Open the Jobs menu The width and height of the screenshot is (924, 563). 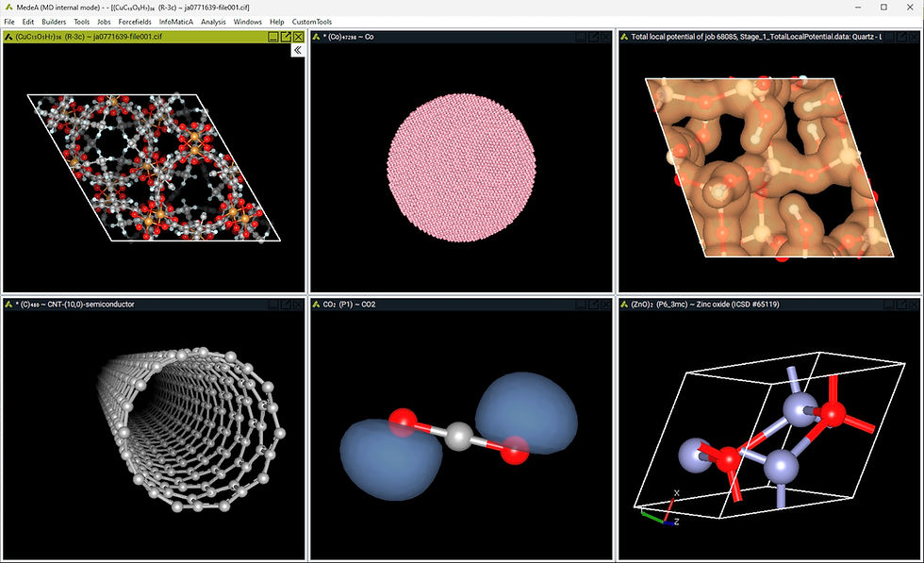103,21
